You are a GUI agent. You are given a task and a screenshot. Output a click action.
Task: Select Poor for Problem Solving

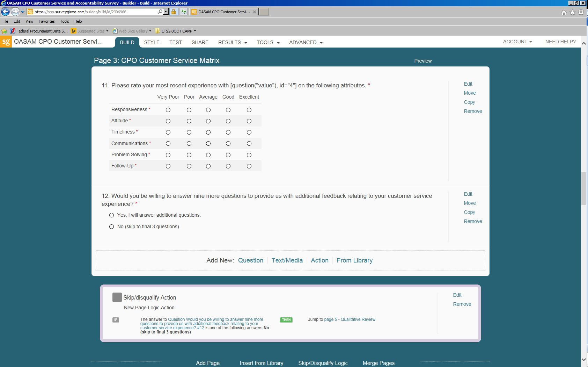(189, 155)
